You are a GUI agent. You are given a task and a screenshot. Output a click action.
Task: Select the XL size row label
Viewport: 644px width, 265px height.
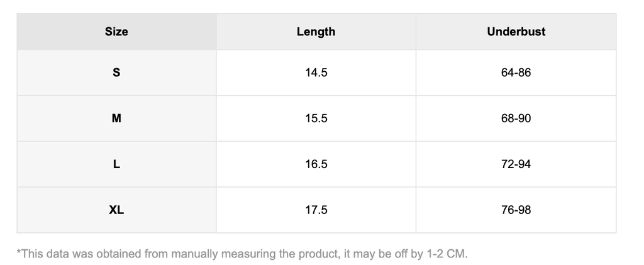tap(116, 210)
